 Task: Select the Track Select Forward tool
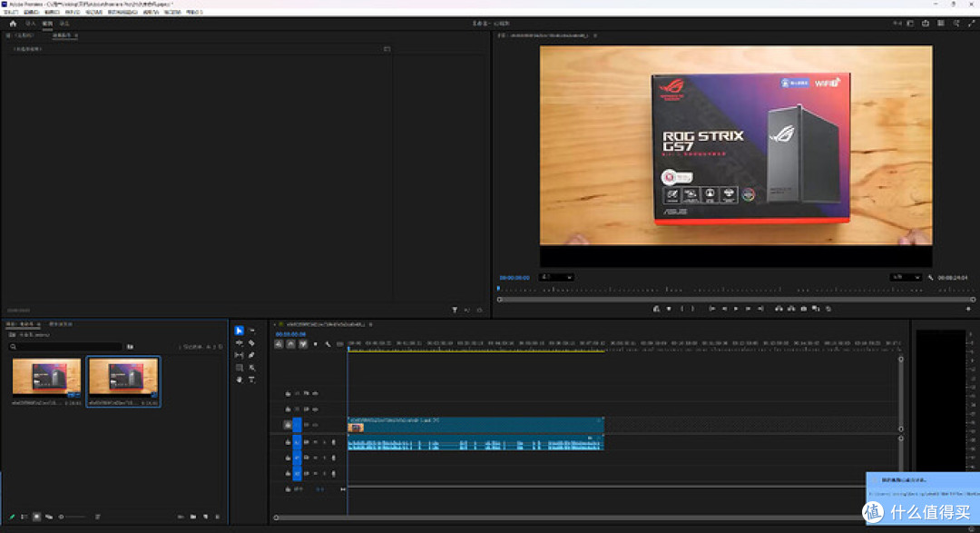(252, 331)
